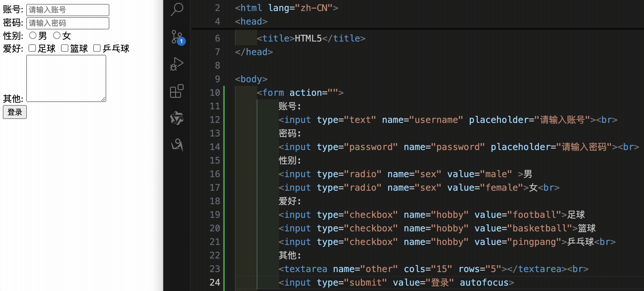Click the closing '</head>' tag on line 7
Image resolution: width=644 pixels, height=291 pixels.
(254, 52)
